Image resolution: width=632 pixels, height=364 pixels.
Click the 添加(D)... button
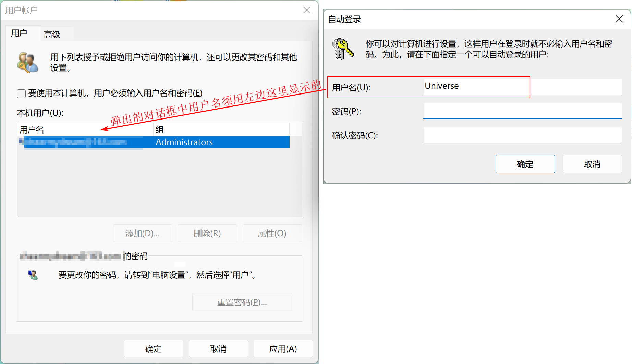pos(143,234)
